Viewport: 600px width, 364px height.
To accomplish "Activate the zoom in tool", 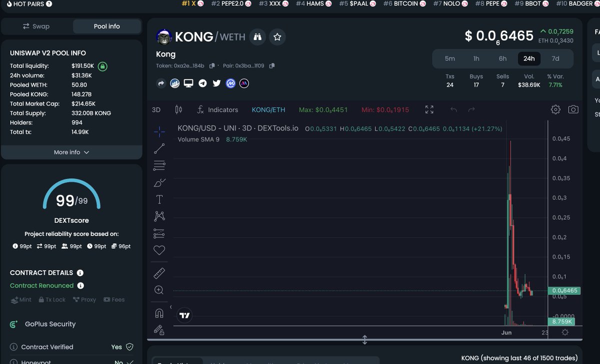I will pyautogui.click(x=159, y=290).
